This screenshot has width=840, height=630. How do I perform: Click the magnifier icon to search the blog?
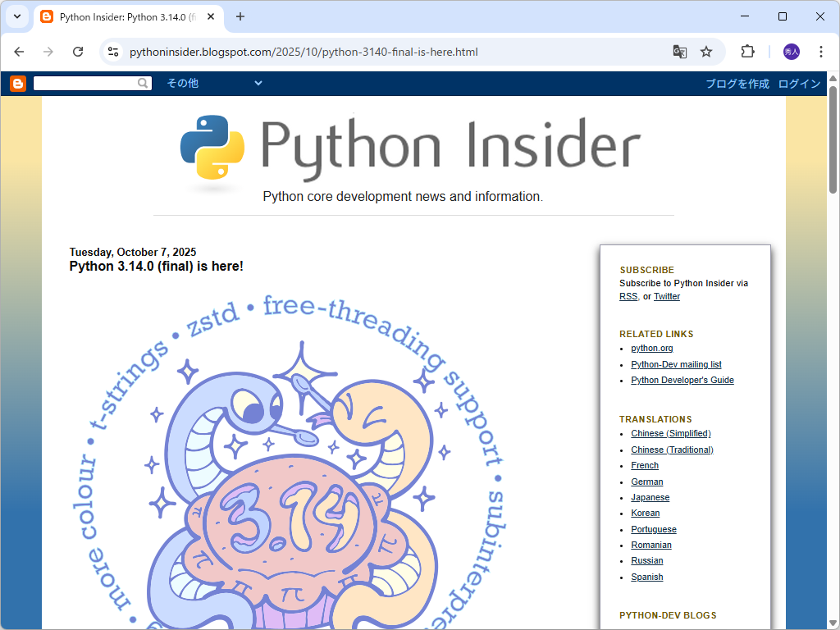(x=144, y=83)
